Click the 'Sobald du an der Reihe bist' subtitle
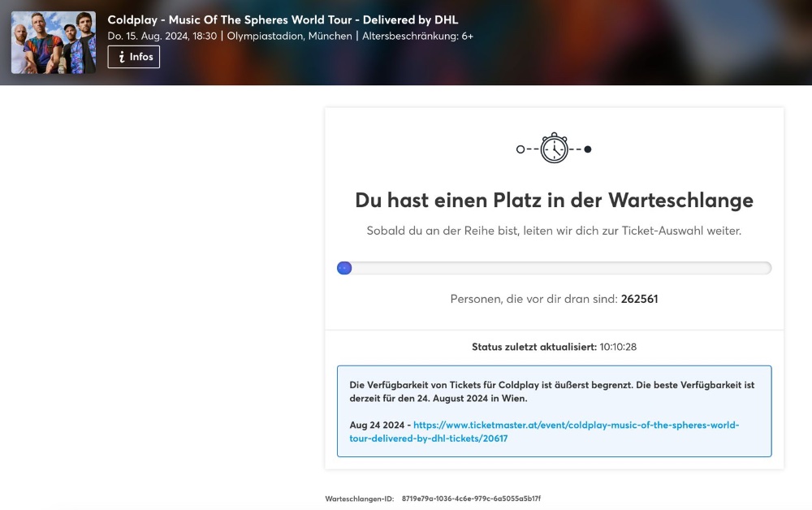Image resolution: width=812 pixels, height=510 pixels. point(554,231)
